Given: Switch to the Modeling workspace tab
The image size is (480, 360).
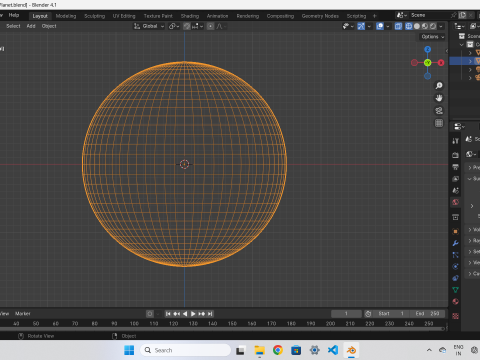Looking at the screenshot, I should click(66, 16).
